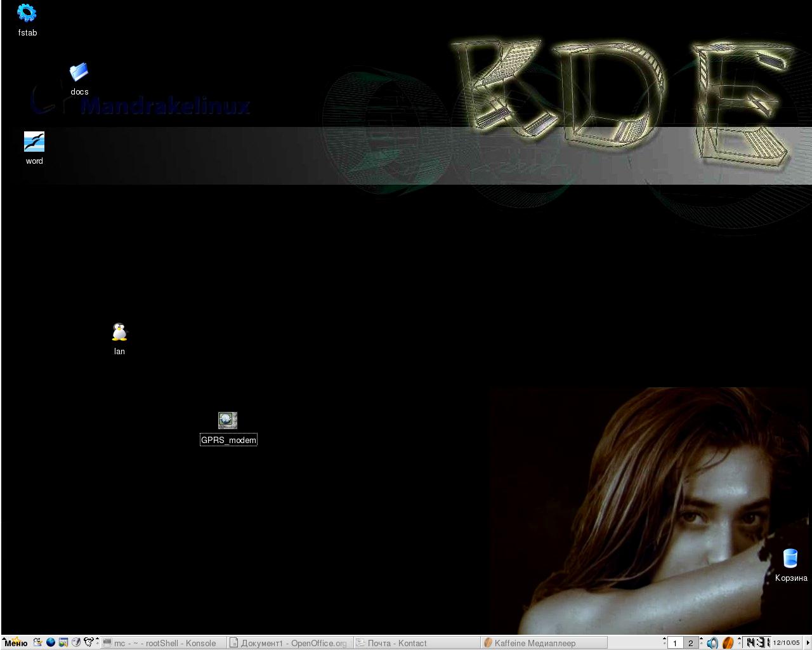
Task: Click the quick-launch applet handle arrows
Action: (x=97, y=642)
